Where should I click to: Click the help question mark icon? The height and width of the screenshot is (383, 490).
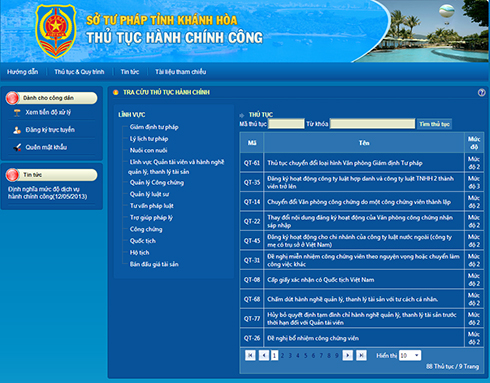[481, 93]
